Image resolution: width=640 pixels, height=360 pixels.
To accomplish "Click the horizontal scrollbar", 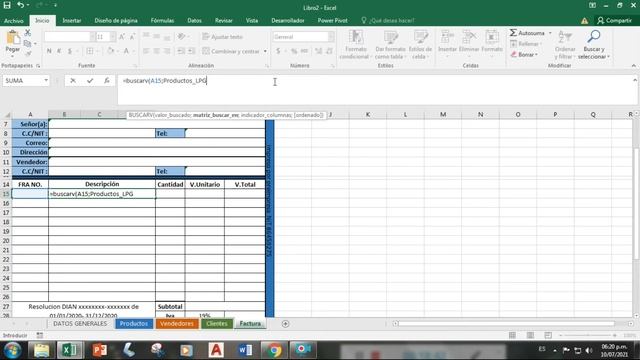I will click(506, 324).
